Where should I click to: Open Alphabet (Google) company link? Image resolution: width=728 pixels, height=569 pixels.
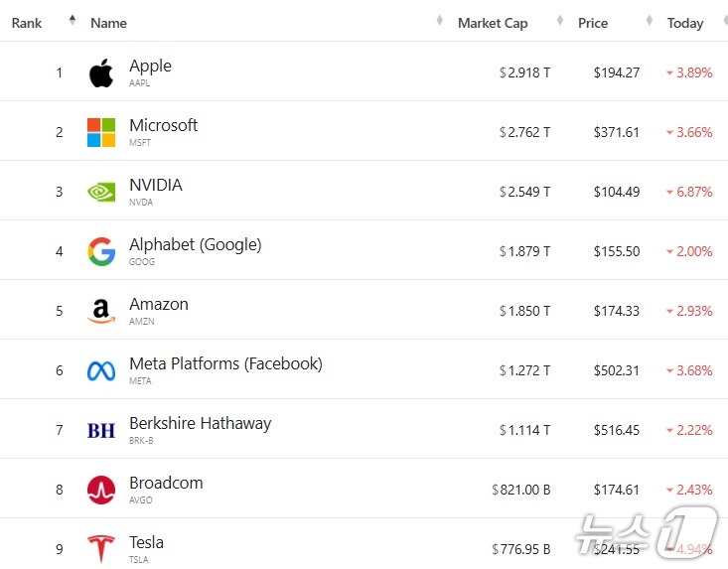pyautogui.click(x=196, y=244)
